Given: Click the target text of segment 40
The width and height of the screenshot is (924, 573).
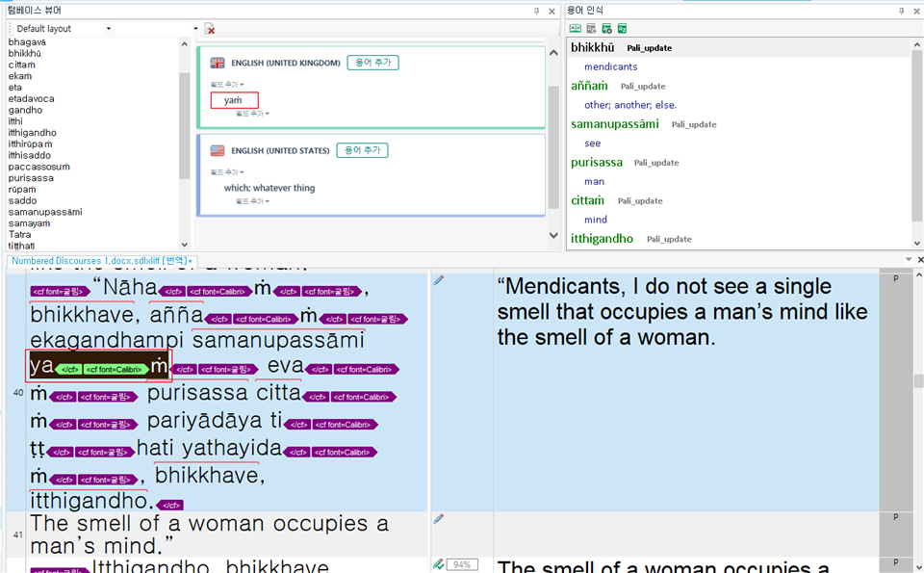Looking at the screenshot, I should (681, 312).
